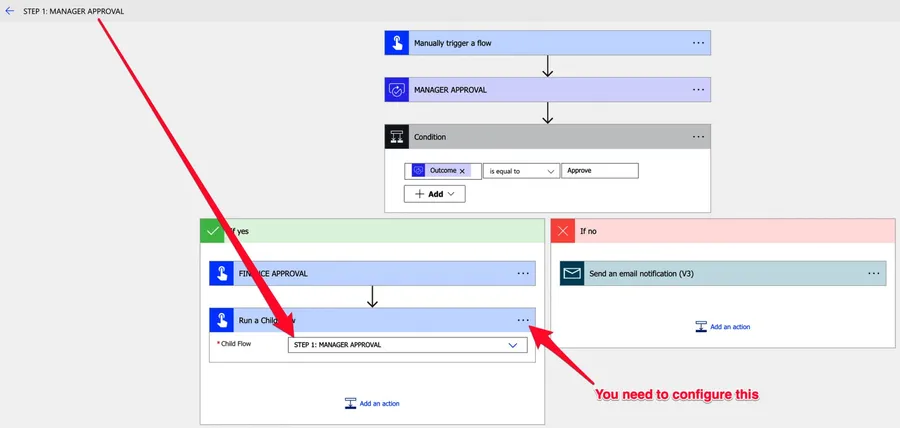Click the Condition control icon
Viewport: 900px width, 428px height.
click(397, 137)
